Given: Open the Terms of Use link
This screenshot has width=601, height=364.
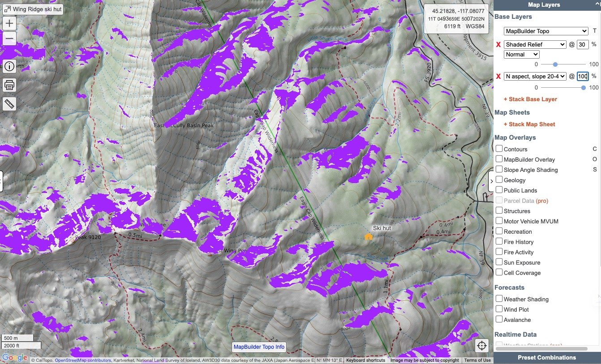Looking at the screenshot, I should tap(477, 360).
